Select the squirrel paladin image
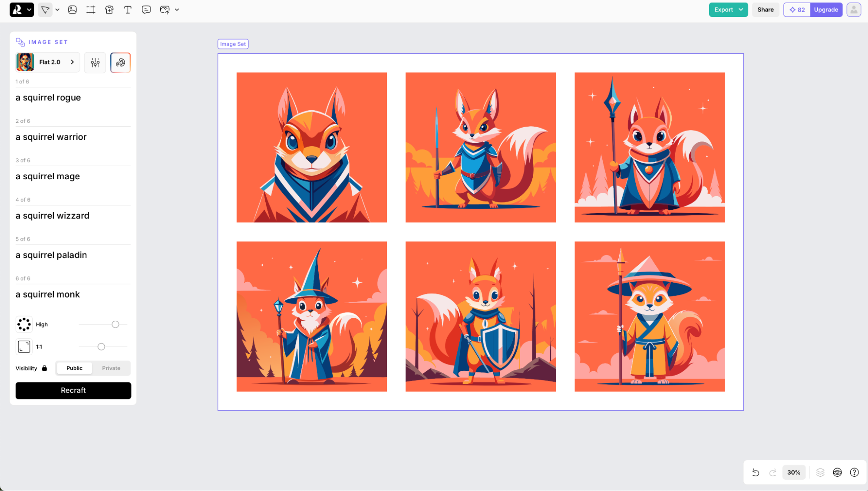868x491 pixels. (480, 316)
